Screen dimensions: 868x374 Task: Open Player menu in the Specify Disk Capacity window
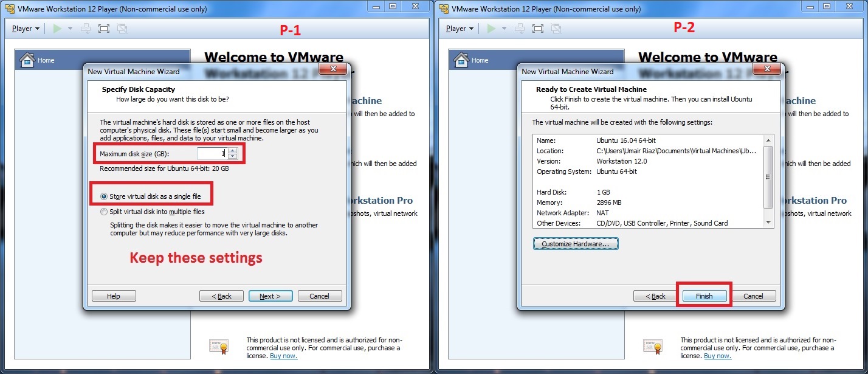tap(26, 29)
